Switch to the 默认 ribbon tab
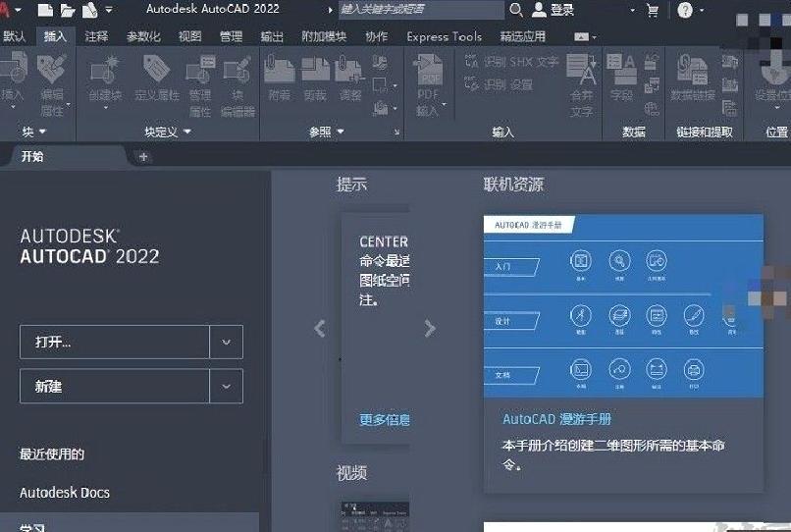 14,36
